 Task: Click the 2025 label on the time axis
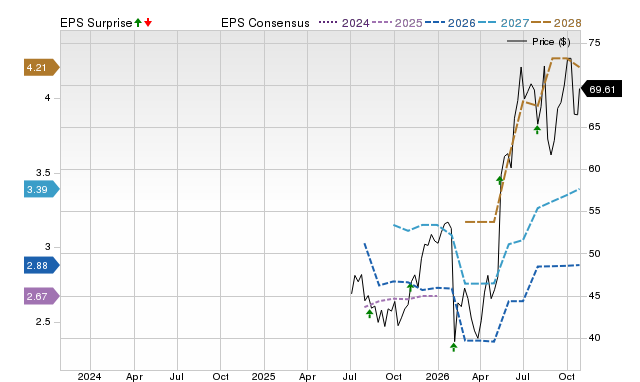[263, 377]
